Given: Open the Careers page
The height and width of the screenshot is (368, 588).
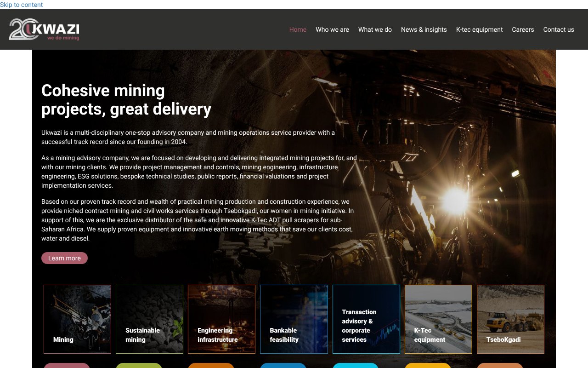Looking at the screenshot, I should tap(523, 29).
